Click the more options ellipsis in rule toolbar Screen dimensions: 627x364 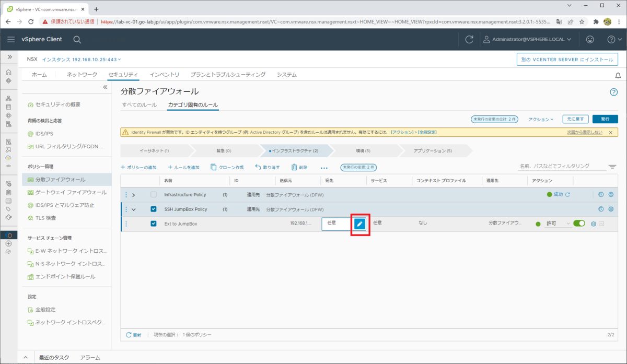pos(324,168)
